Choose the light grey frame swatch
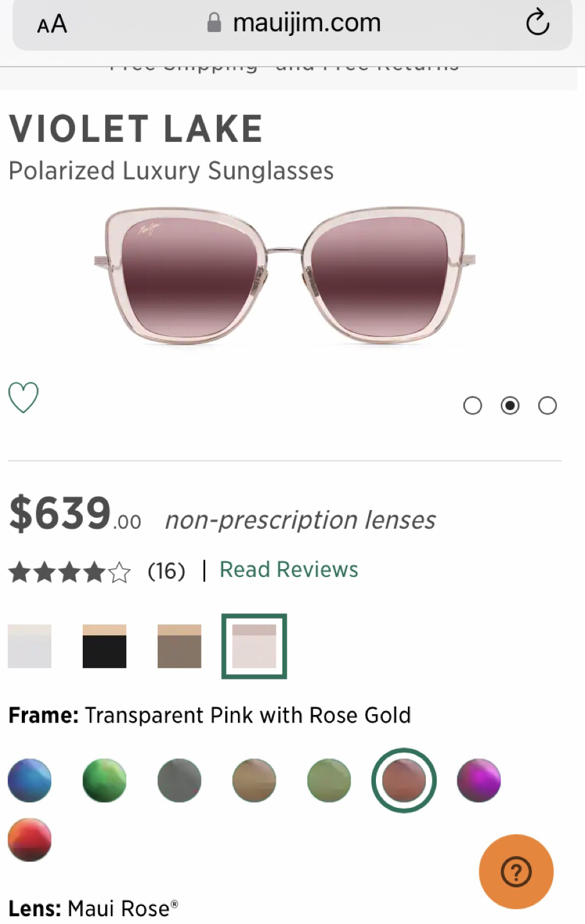Image resolution: width=585 pixels, height=924 pixels. (30, 646)
